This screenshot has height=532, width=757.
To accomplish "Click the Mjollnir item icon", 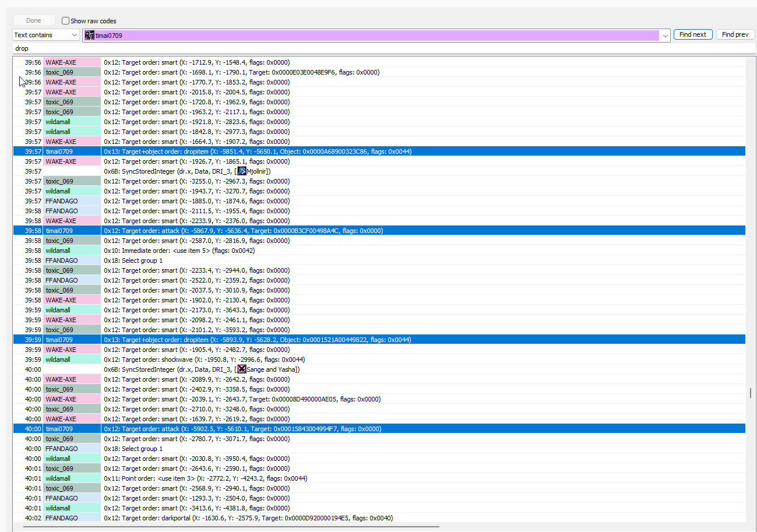I will tap(242, 171).
